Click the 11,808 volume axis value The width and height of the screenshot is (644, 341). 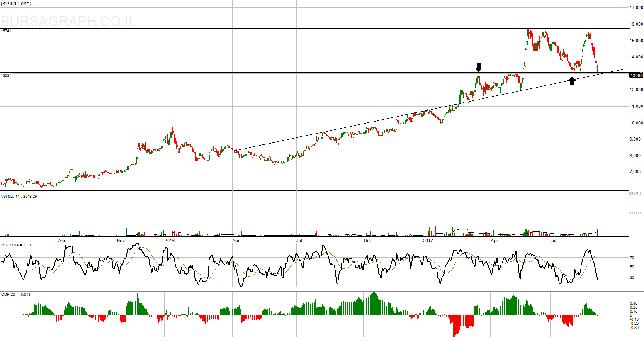point(635,213)
